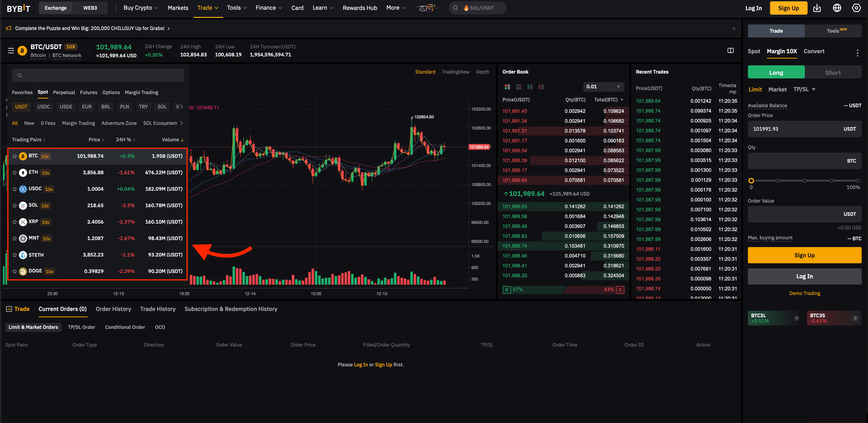
Task: Click the three-dot options in trade panel
Action: pyautogui.click(x=857, y=53)
